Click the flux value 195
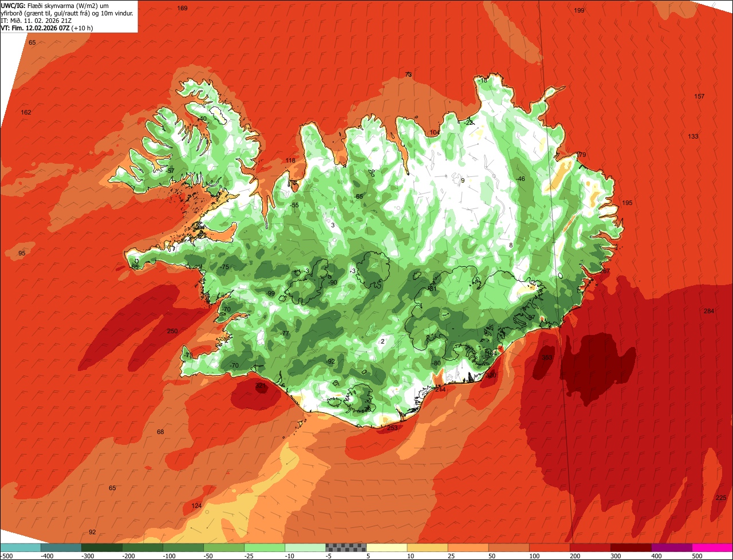 tap(627, 203)
